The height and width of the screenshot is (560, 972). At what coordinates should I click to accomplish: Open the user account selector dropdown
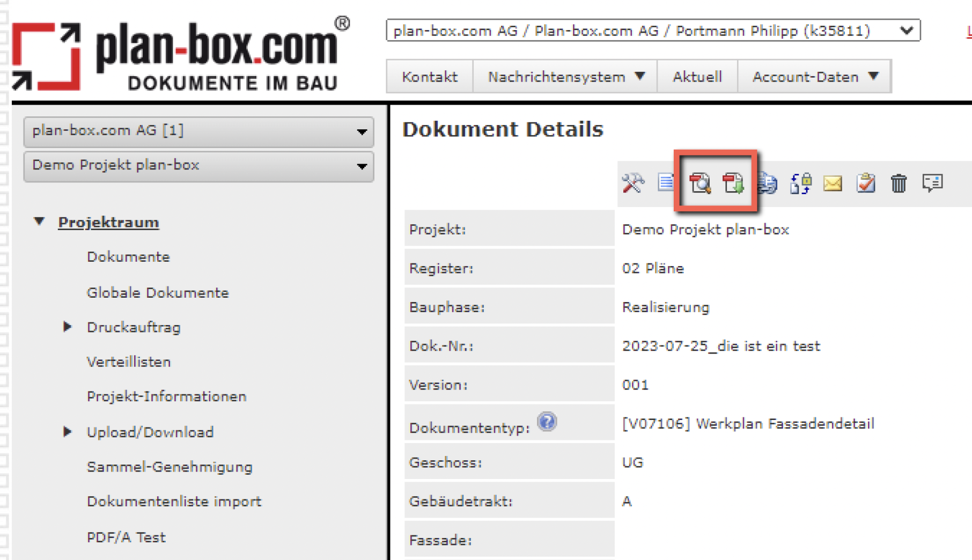coord(653,31)
